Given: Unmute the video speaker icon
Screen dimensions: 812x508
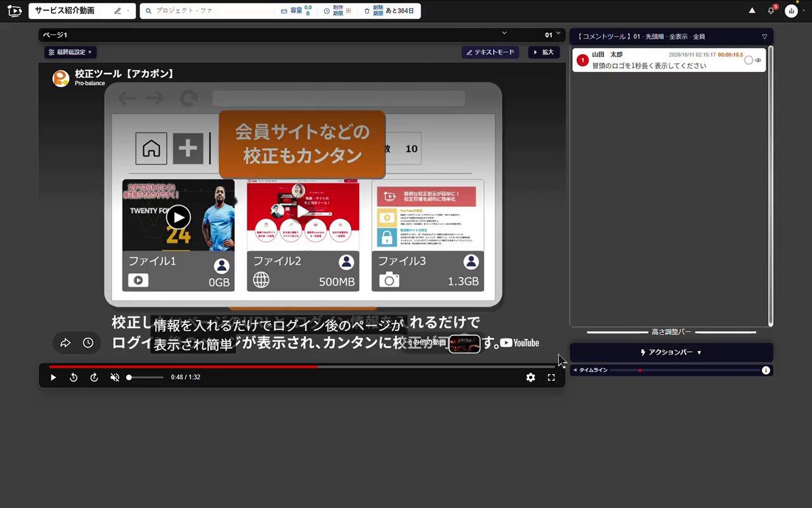Looking at the screenshot, I should 115,377.
